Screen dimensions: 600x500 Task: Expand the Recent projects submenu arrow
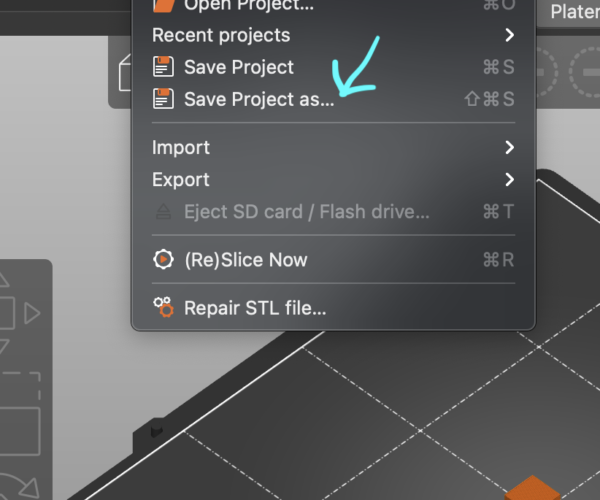(x=509, y=35)
